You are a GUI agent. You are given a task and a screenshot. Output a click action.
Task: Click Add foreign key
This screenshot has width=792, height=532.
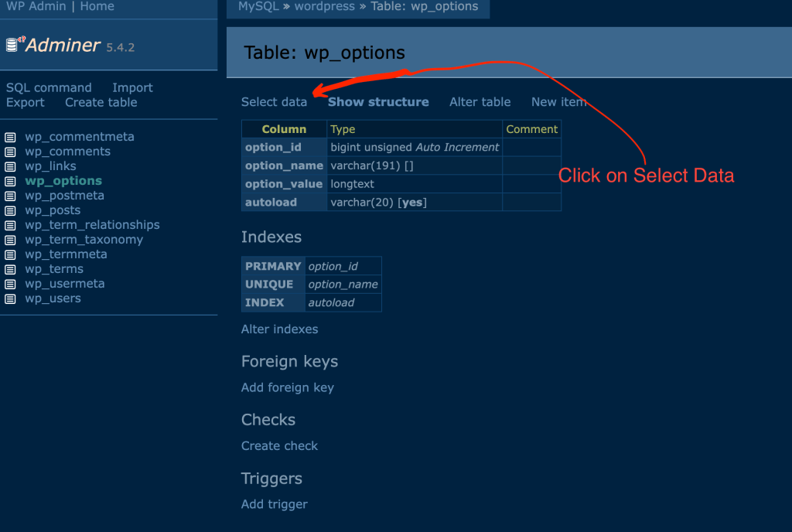pyautogui.click(x=287, y=387)
